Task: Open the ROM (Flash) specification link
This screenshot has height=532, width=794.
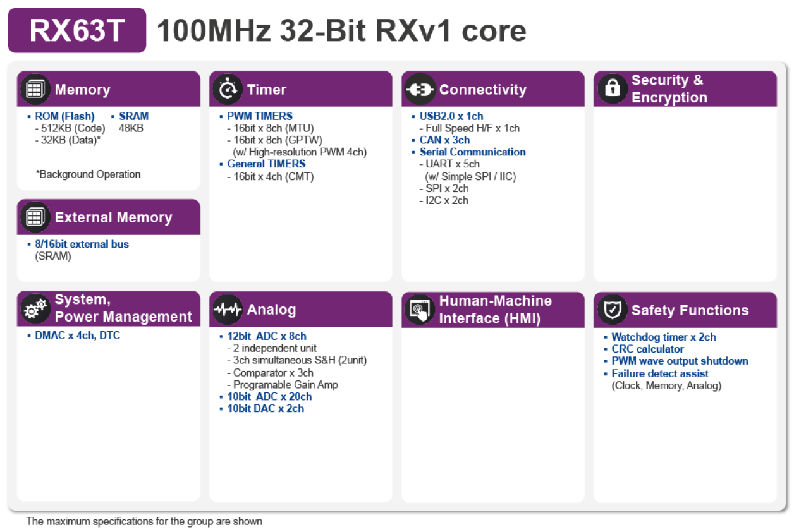Action: point(63,116)
